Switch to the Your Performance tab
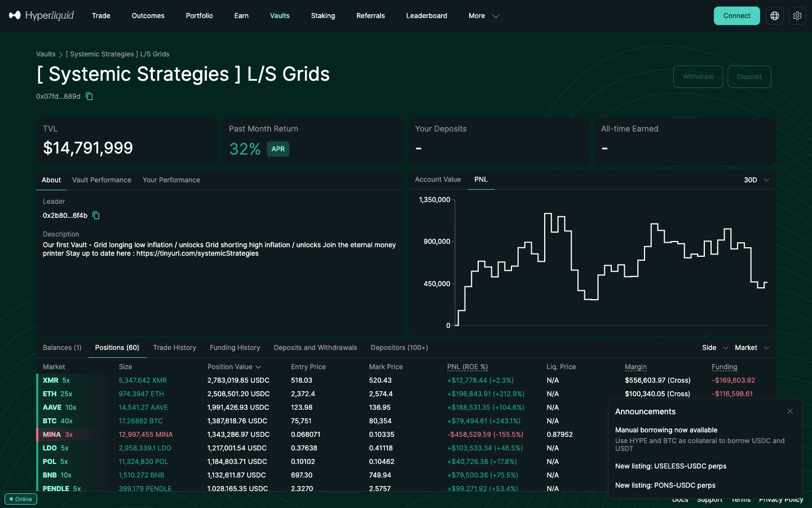812x508 pixels. point(171,180)
